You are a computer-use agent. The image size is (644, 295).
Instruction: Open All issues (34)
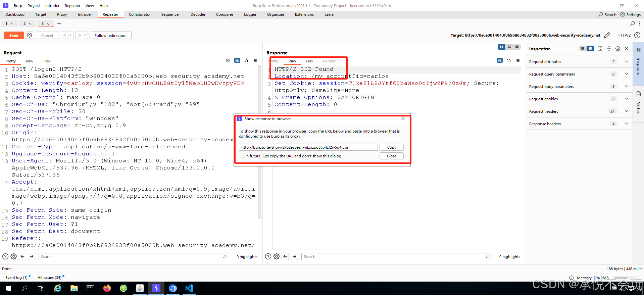click(49, 278)
